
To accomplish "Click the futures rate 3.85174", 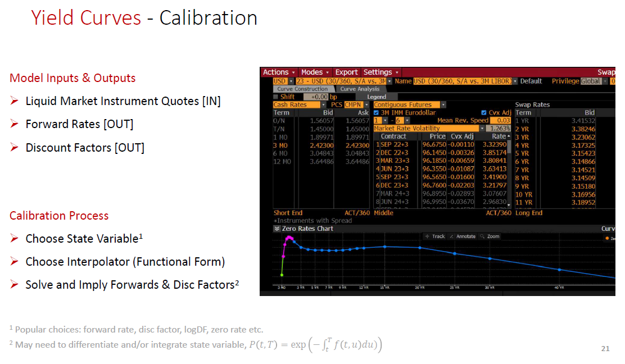I will (494, 153).
